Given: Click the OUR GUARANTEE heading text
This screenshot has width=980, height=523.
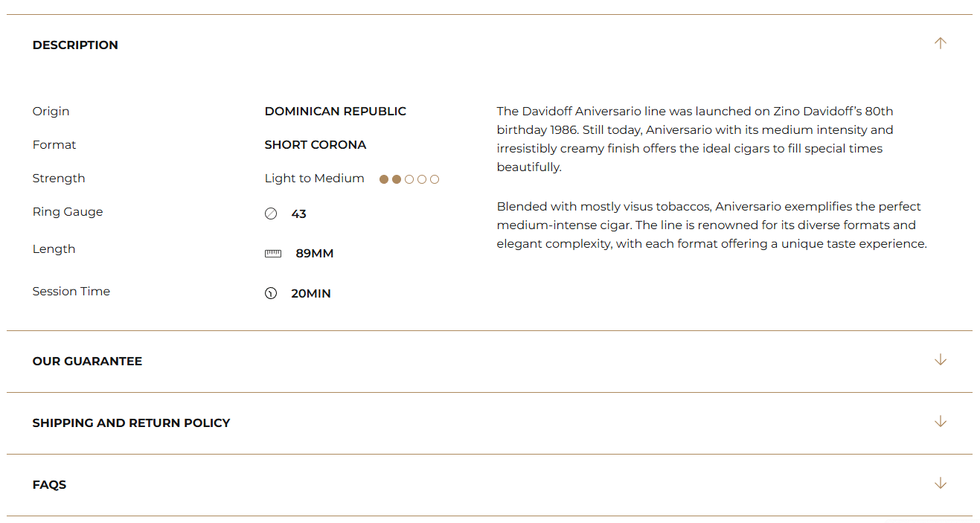Looking at the screenshot, I should (87, 362).
